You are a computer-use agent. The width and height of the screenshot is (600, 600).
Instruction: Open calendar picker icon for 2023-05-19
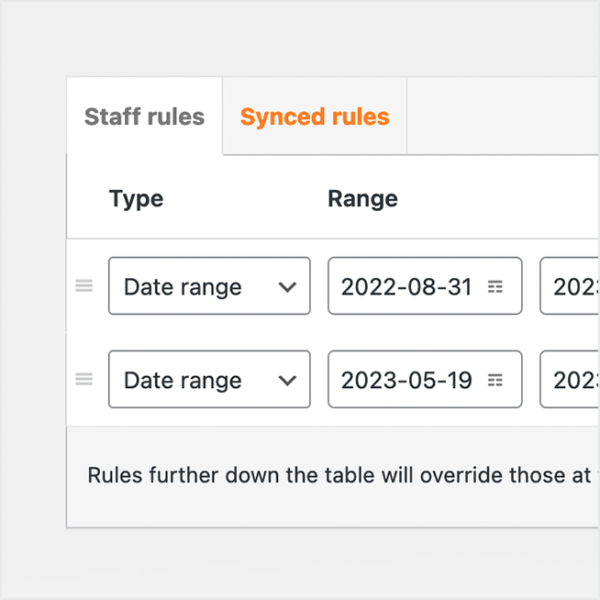coord(495,380)
